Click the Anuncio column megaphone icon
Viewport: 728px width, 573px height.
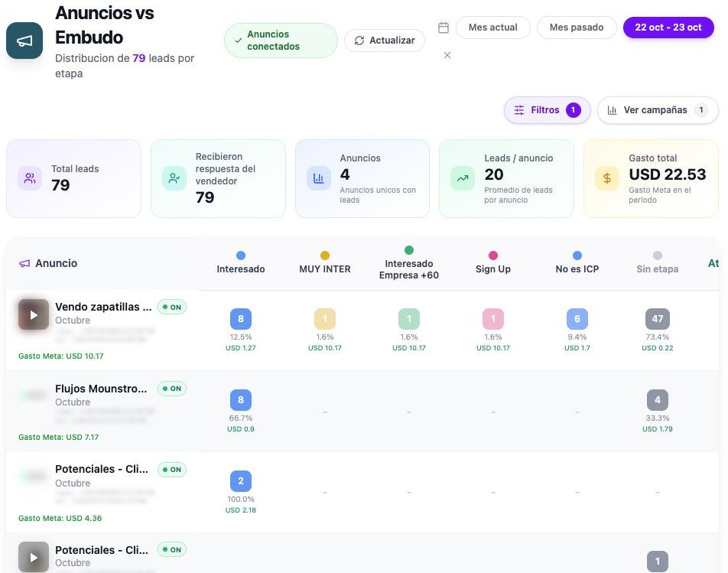24,263
